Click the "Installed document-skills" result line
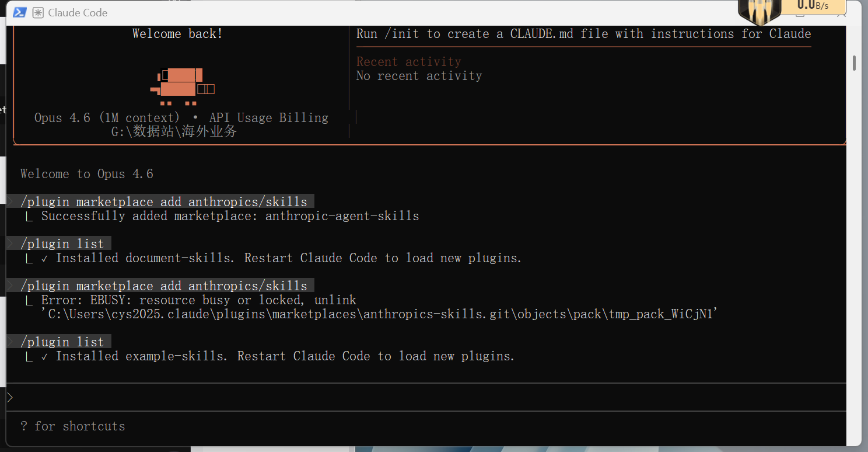 [x=281, y=258]
